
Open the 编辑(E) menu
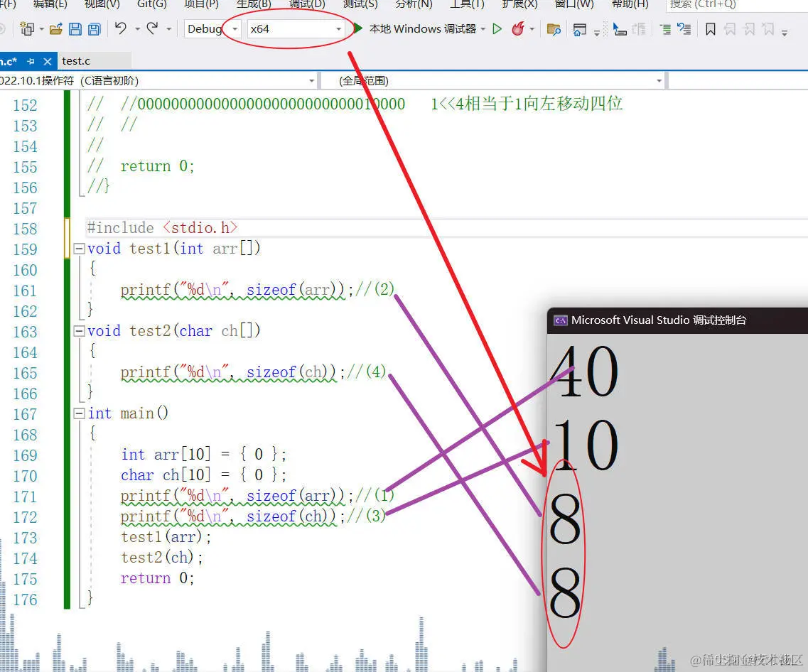[x=50, y=4]
